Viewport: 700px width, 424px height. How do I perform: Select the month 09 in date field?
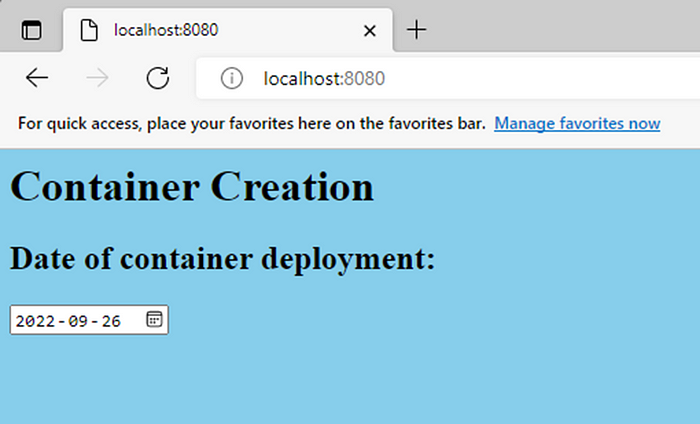coord(78,321)
